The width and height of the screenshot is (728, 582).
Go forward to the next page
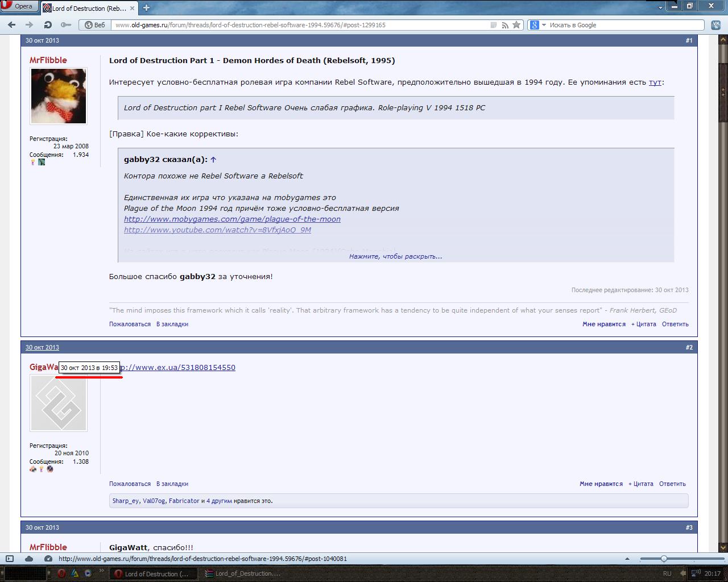[x=30, y=25]
